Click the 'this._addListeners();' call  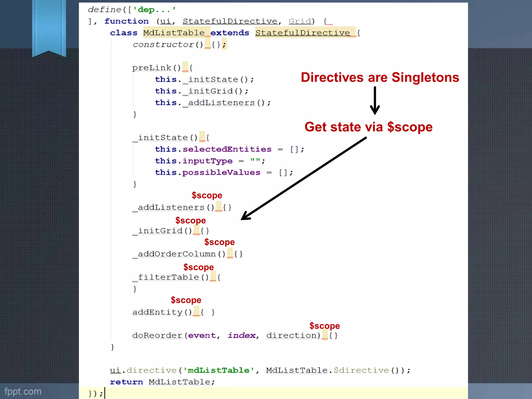213,103
